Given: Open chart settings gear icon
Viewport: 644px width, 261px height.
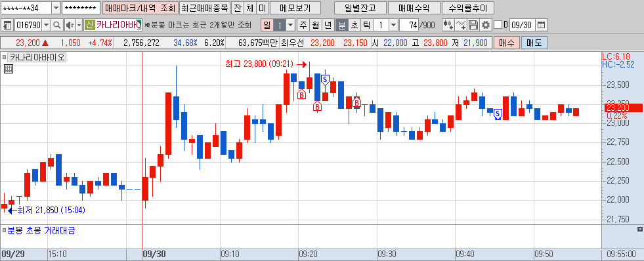Looking at the screenshot, I should (486, 26).
